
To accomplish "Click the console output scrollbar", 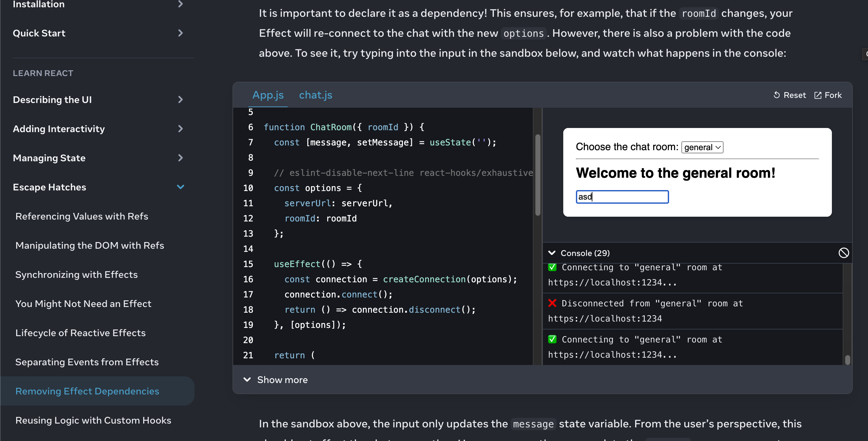I will [847, 360].
